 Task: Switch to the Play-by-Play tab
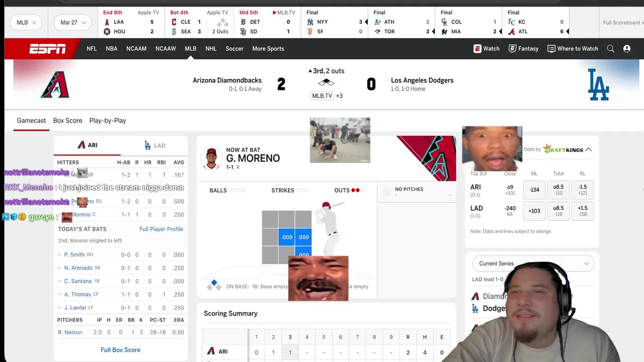(x=108, y=121)
